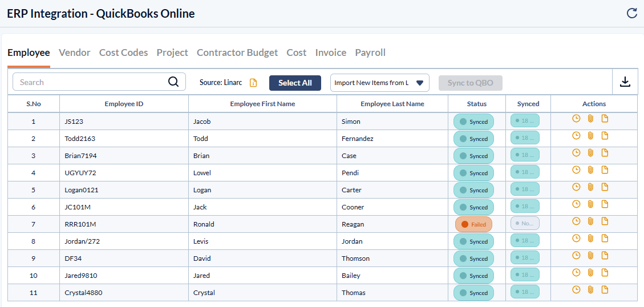Click the search magnifier icon
This screenshot has height=307, width=644.
coord(173,82)
